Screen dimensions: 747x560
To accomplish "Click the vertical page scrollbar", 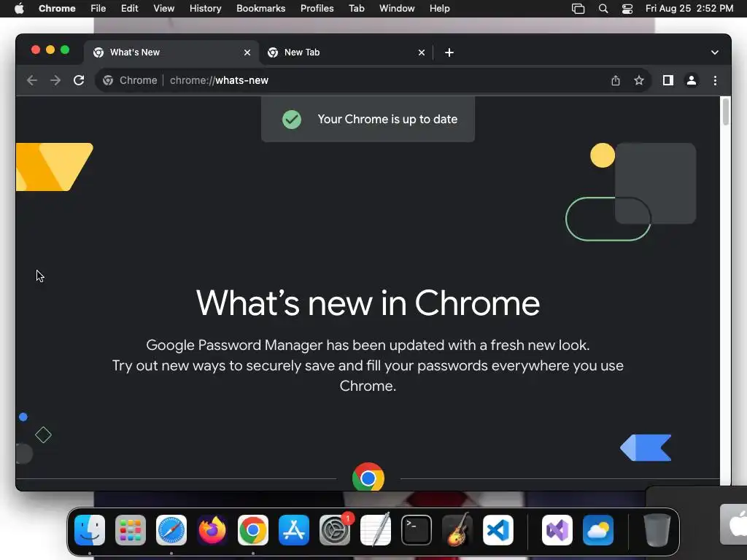I will coord(726,112).
